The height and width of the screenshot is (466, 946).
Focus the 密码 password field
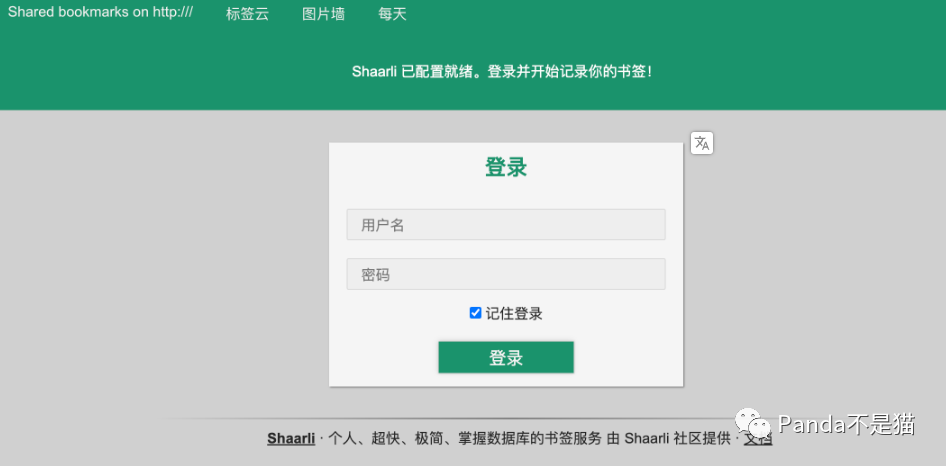(506, 274)
